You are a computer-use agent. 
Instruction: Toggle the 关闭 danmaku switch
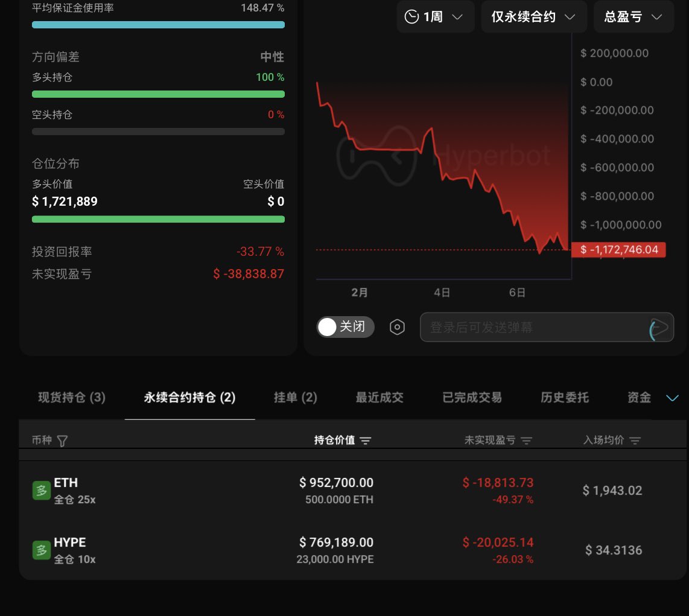(x=345, y=327)
